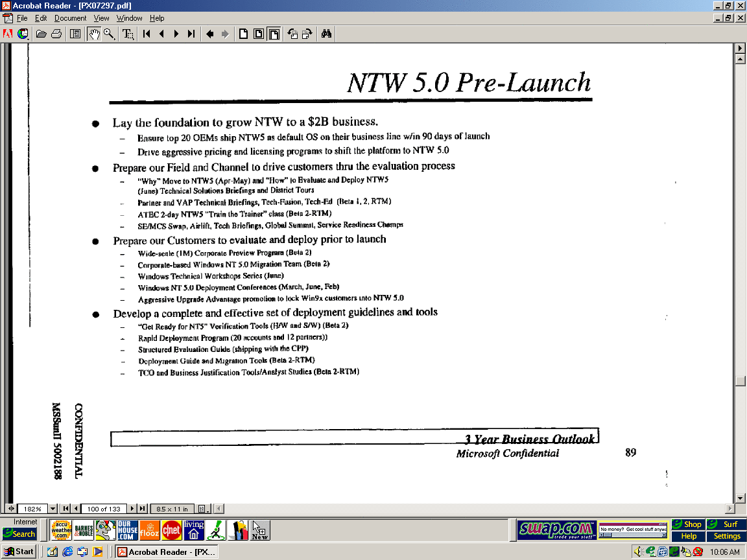Image resolution: width=747 pixels, height=560 pixels.
Task: Click the Settings button in bottom bar
Action: (726, 536)
